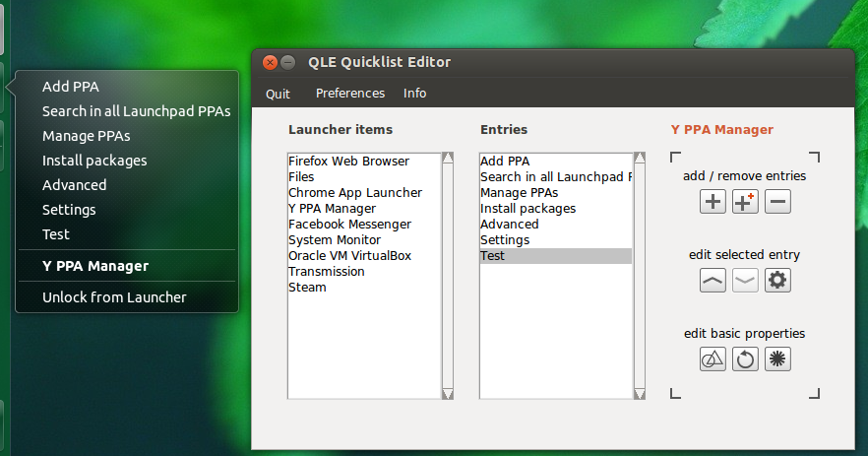
Task: Select Transmission launcher item
Action: pyautogui.click(x=364, y=272)
